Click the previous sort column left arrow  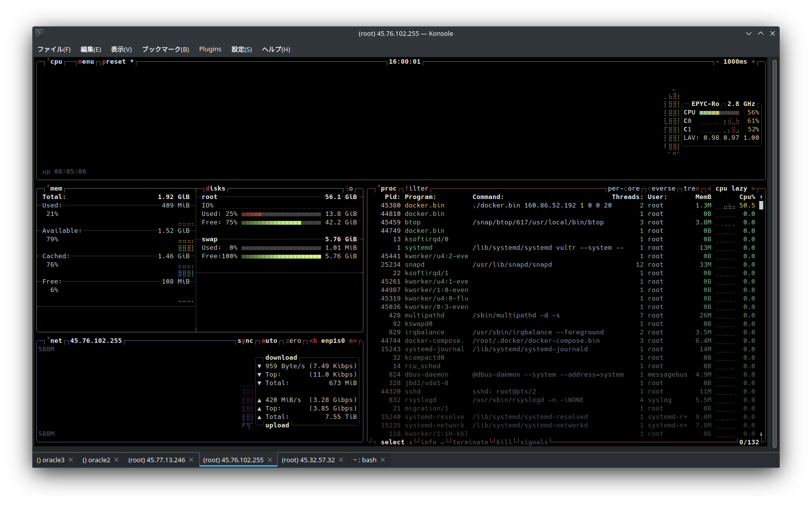tap(709, 189)
